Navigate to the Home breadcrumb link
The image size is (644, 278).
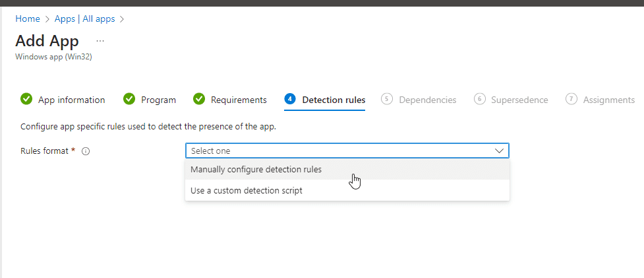(x=28, y=19)
